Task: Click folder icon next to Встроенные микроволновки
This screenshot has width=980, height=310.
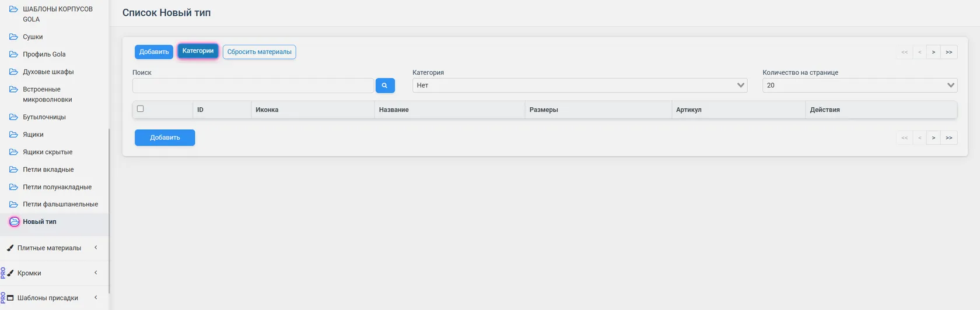Action: (x=13, y=89)
